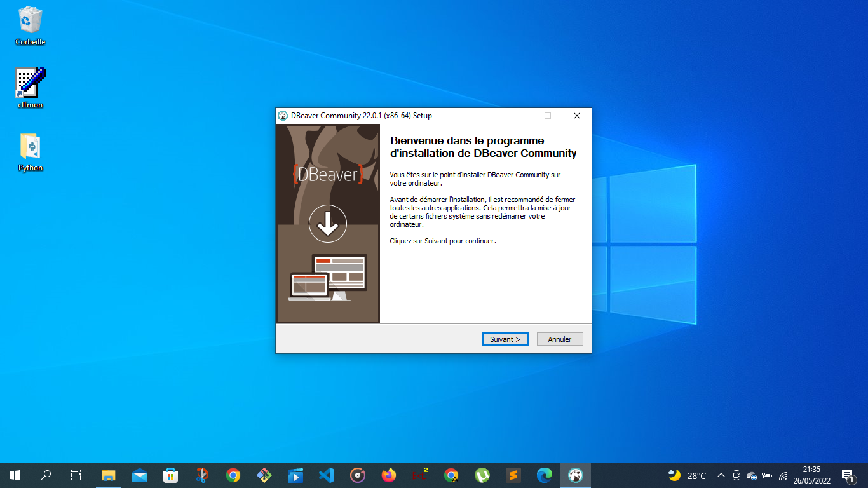
Task: Open the Movies & TV taskbar icon
Action: tap(295, 475)
